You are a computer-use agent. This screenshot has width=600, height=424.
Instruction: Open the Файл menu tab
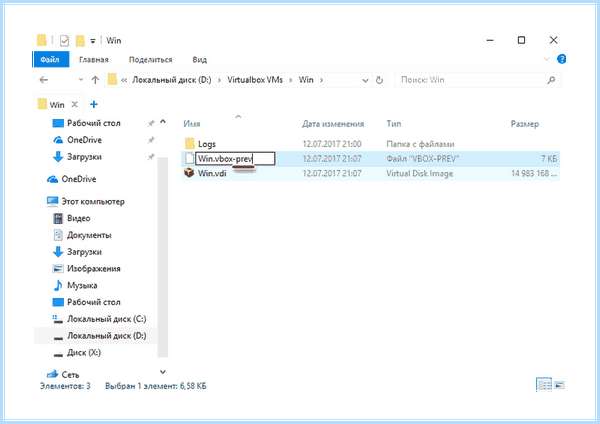(x=50, y=60)
